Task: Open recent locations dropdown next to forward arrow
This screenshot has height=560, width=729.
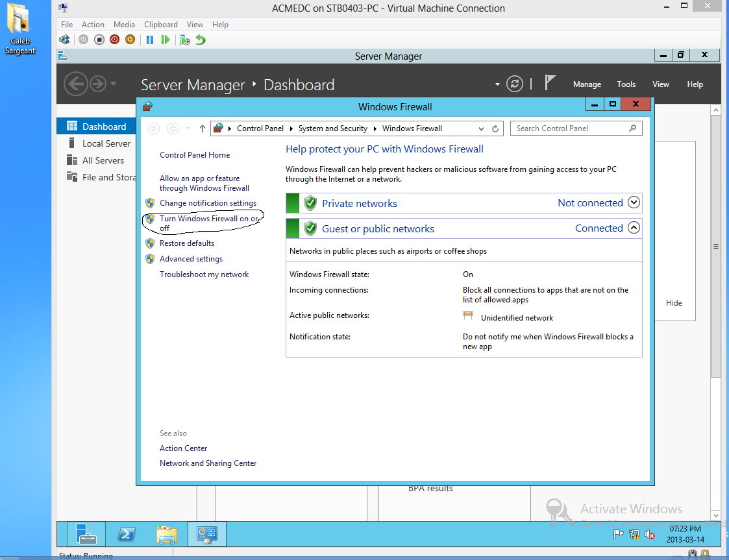Action: pos(188,128)
